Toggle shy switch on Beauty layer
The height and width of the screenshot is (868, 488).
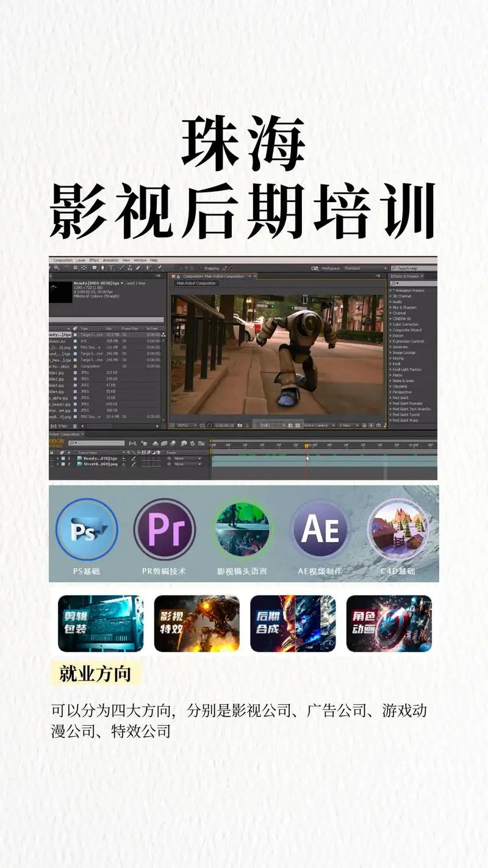click(x=124, y=458)
